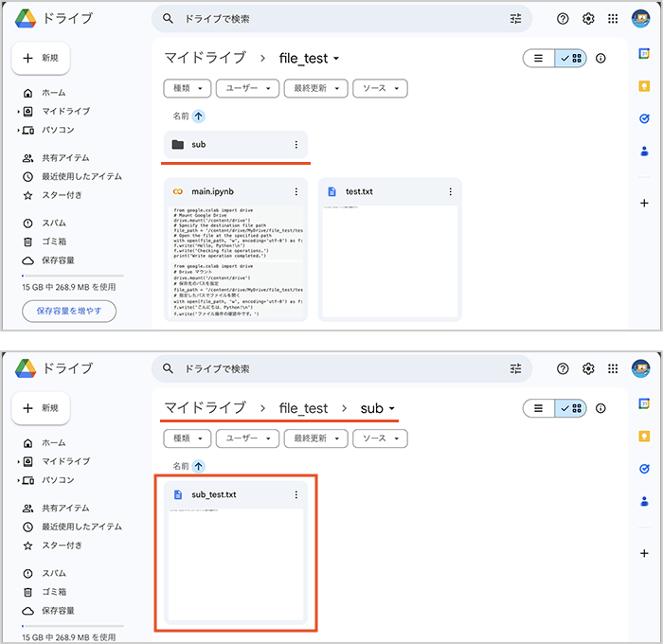This screenshot has width=663, height=644.
Task: Open Keep side panel in bottom window
Action: (x=644, y=437)
